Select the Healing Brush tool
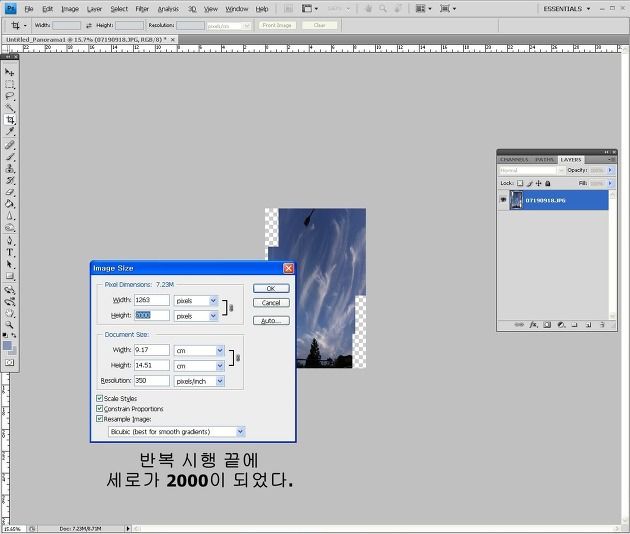This screenshot has height=534, width=630. (x=10, y=145)
